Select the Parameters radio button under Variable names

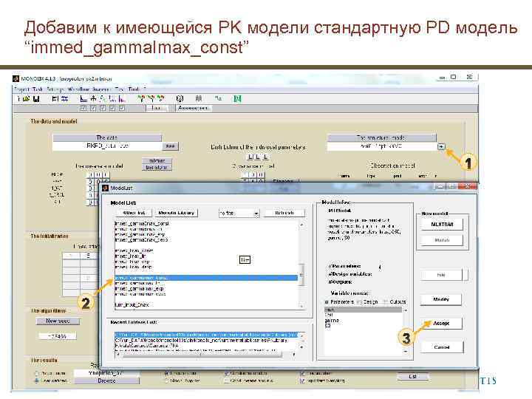coord(327,301)
